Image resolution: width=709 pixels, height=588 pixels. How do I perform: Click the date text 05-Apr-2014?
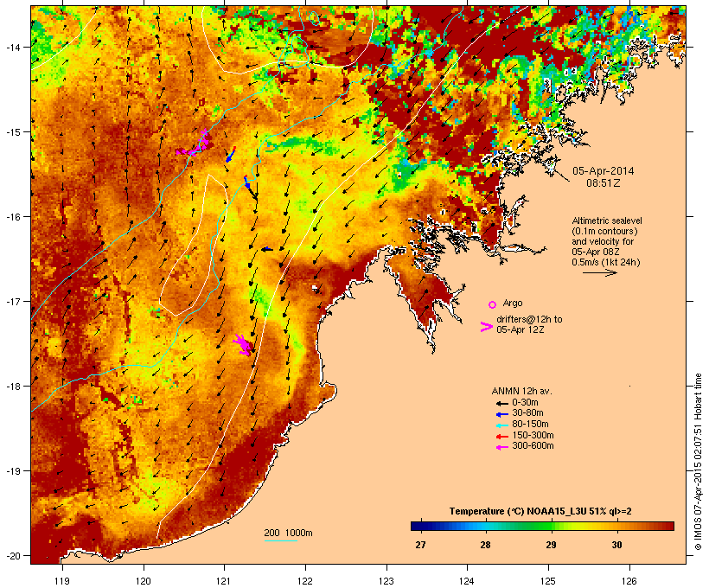tap(604, 171)
